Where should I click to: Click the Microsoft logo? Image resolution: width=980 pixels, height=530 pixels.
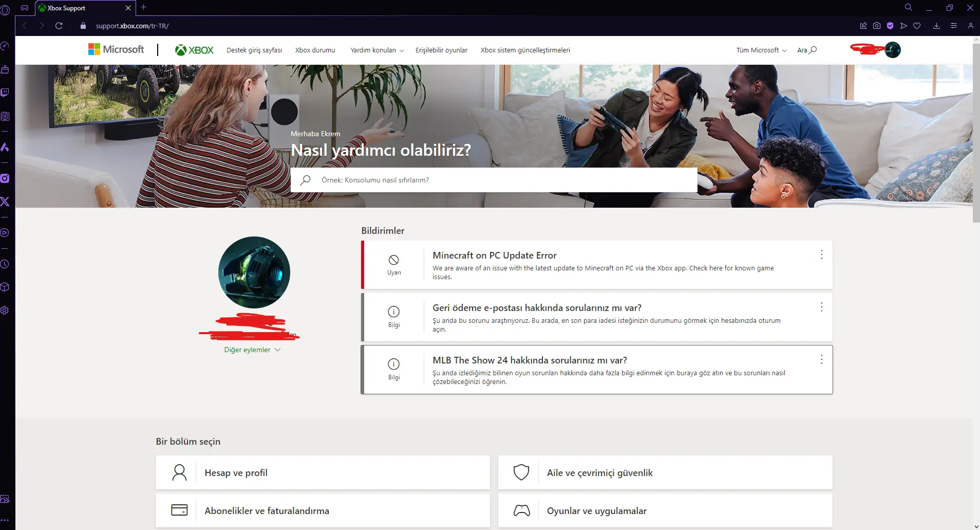coord(116,49)
